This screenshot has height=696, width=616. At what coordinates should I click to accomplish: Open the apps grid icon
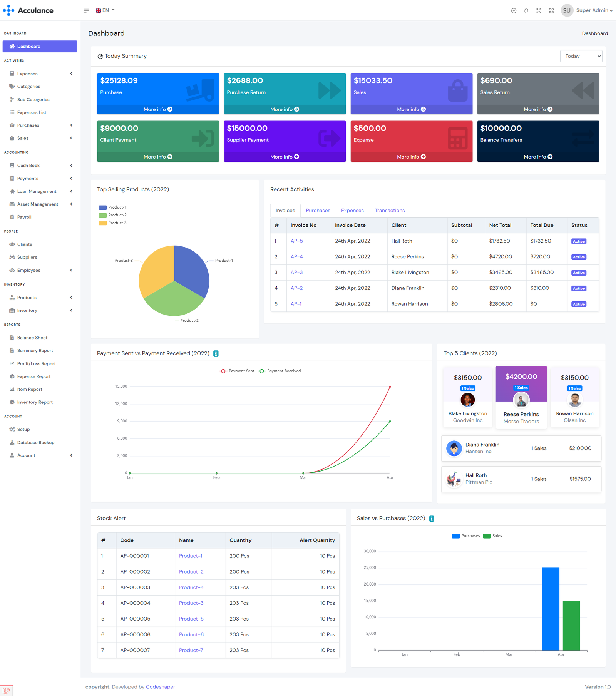tap(551, 11)
